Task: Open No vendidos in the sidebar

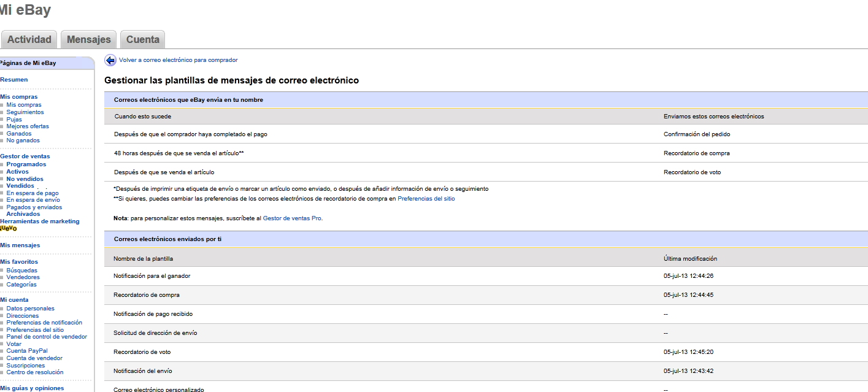Action: pyautogui.click(x=25, y=179)
